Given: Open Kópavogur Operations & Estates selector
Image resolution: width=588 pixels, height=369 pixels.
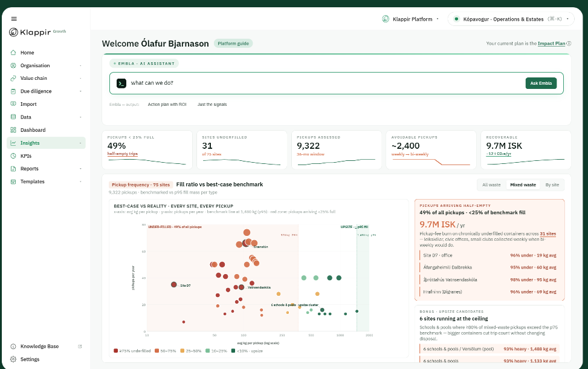Looking at the screenshot, I should (x=511, y=19).
